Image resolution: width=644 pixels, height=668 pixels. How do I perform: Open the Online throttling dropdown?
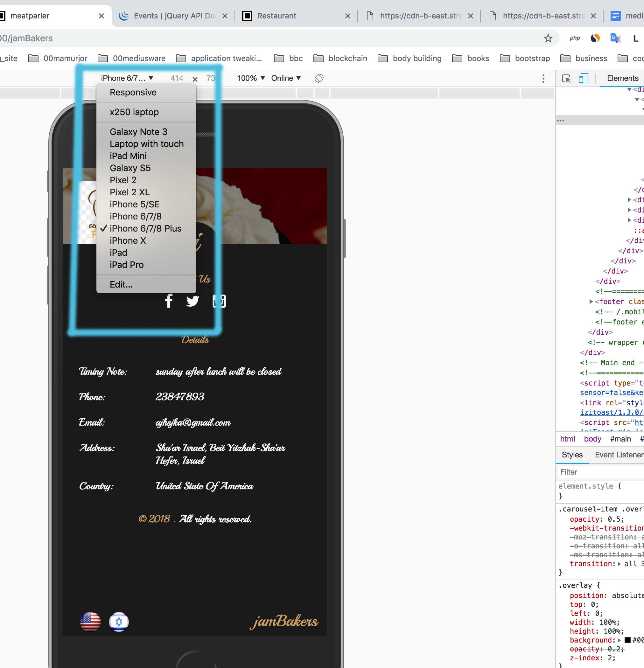pyautogui.click(x=286, y=78)
